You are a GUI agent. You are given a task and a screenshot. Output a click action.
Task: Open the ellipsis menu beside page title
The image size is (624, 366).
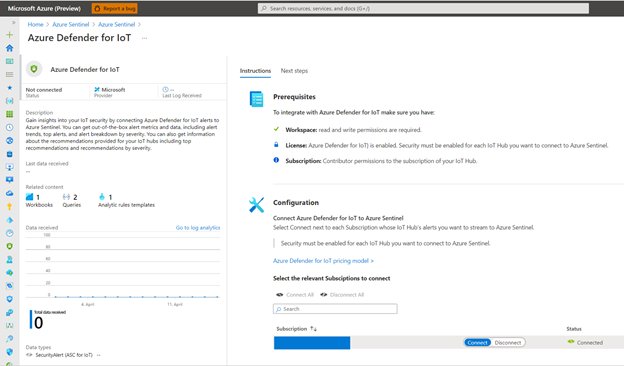click(x=144, y=38)
